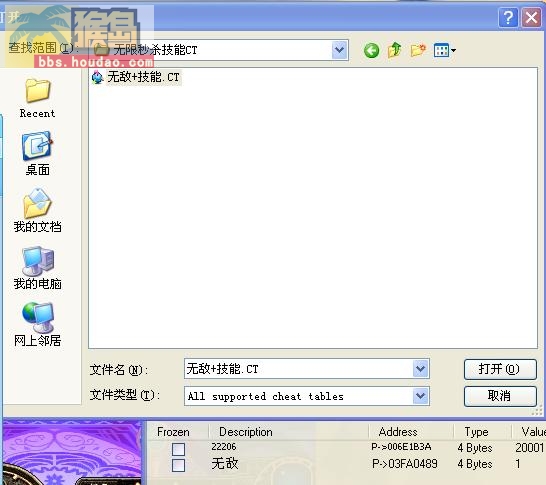Open 我的文档 folder shortcut
This screenshot has height=485, width=546.
pos(37,211)
